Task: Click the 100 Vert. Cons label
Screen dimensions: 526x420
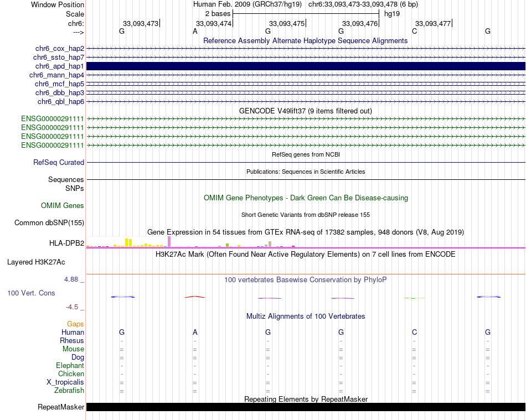Action: coord(31,293)
